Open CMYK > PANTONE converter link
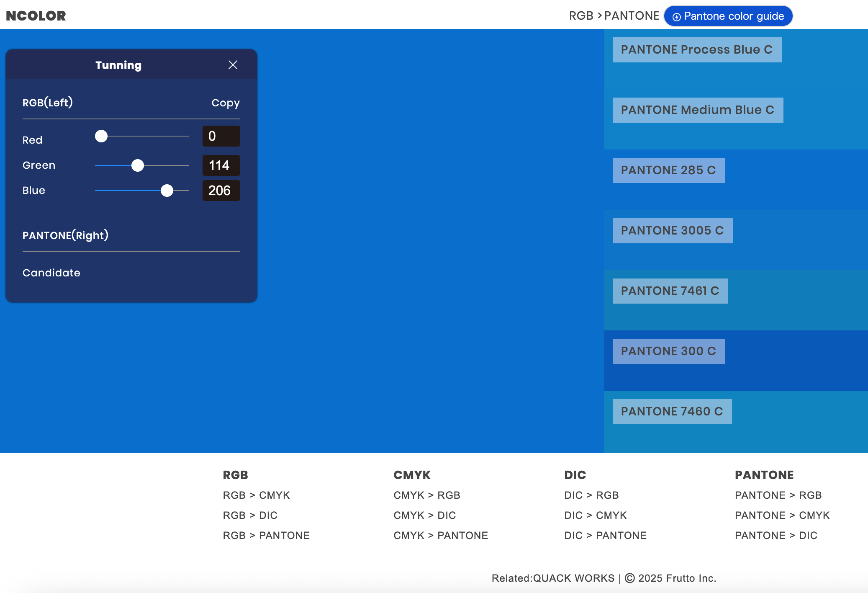868x593 pixels. coord(441,535)
